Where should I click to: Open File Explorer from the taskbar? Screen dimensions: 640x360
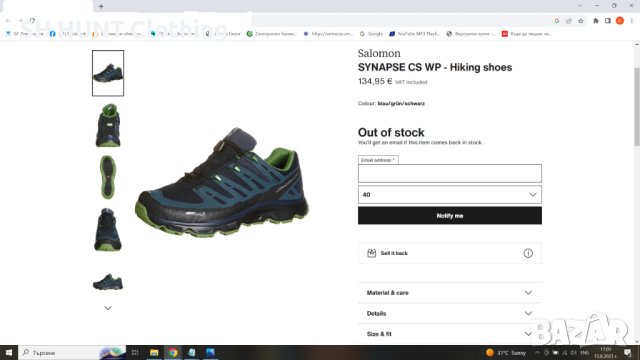154,352
